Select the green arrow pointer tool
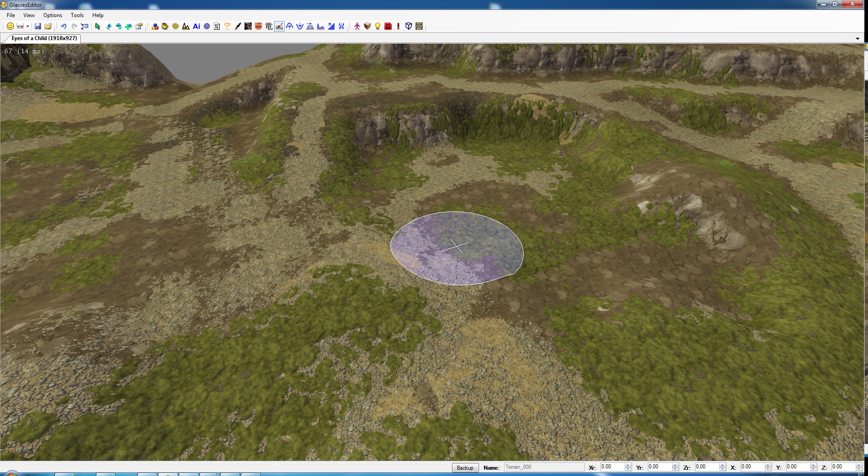Viewport: 868px width, 476px height. tap(97, 27)
